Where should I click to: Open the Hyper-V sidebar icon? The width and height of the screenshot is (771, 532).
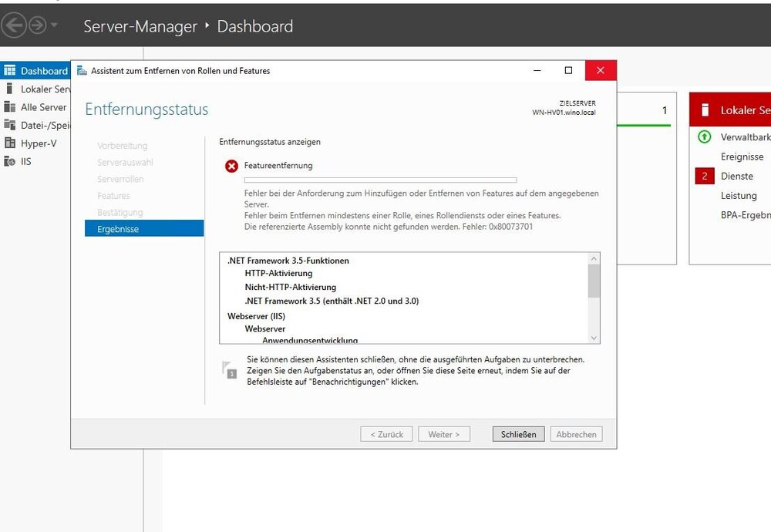[x=10, y=143]
